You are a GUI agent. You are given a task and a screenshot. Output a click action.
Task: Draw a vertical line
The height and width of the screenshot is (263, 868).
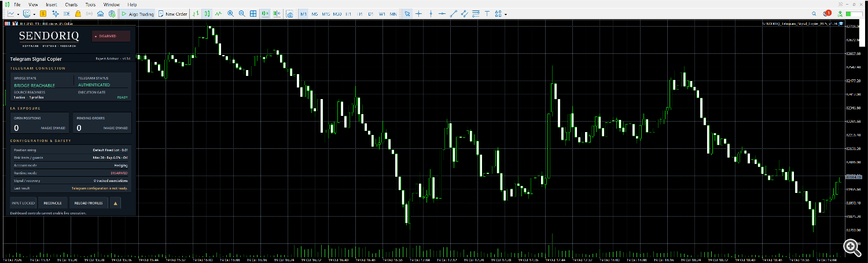[431, 13]
